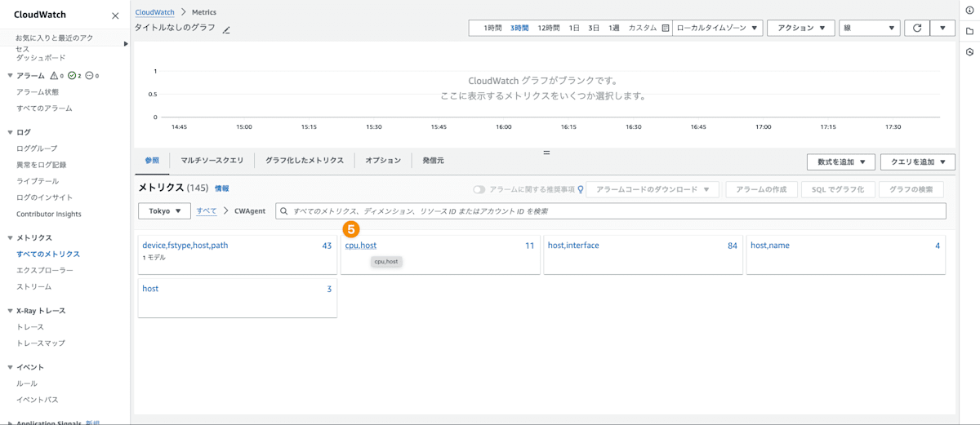
Task: Open the 線 graph type dropdown
Action: (x=870, y=28)
